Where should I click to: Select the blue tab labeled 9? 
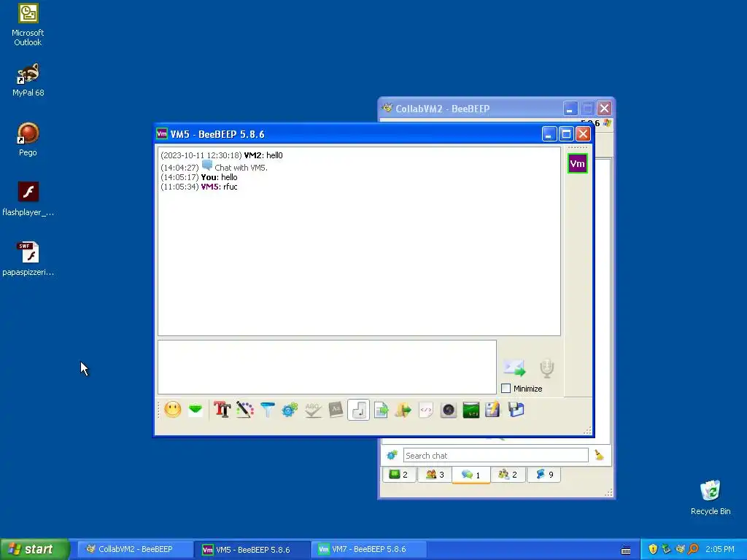point(544,475)
